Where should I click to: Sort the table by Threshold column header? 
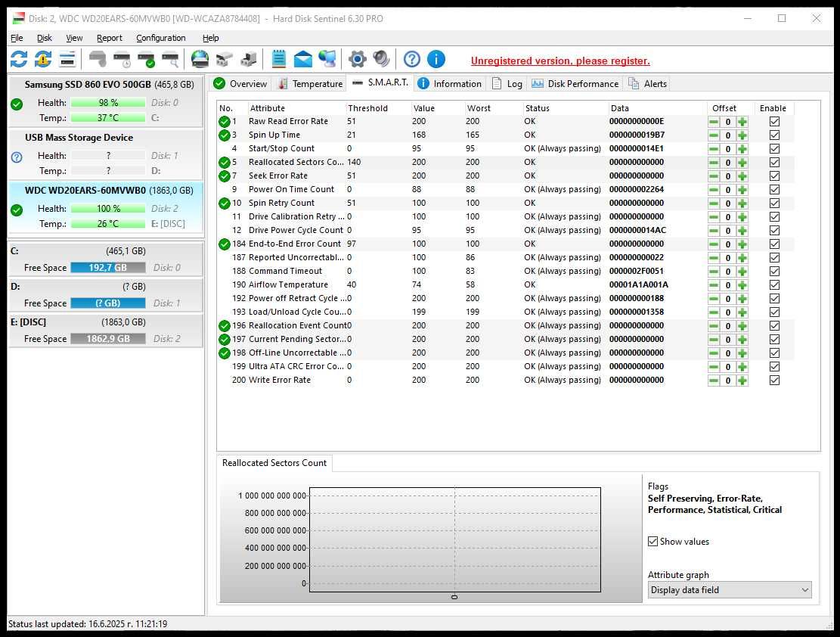click(x=378, y=108)
